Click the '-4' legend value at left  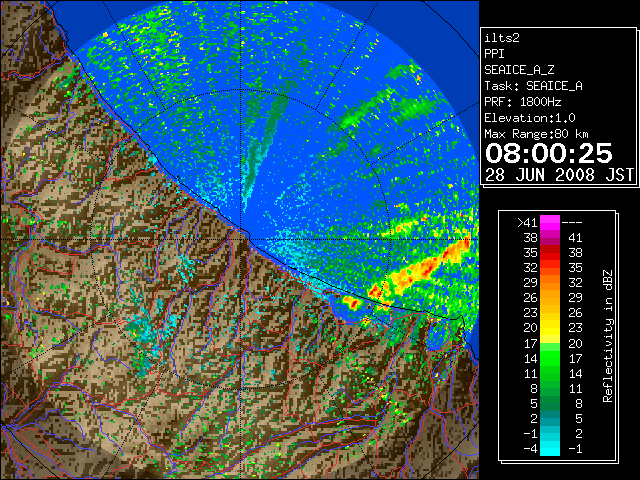[530, 449]
